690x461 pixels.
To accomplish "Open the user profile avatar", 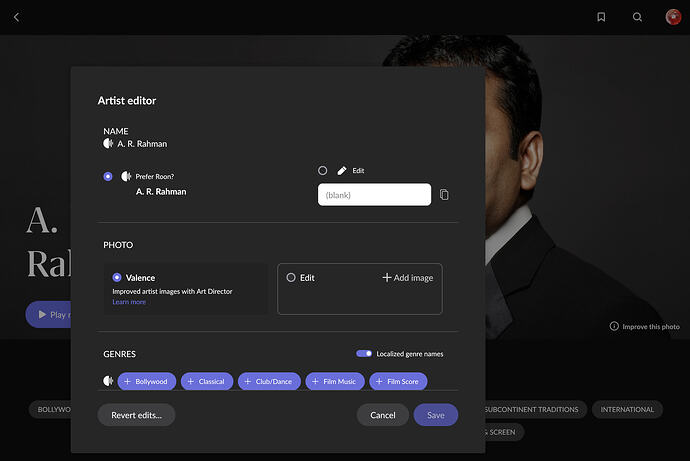I will [x=673, y=17].
